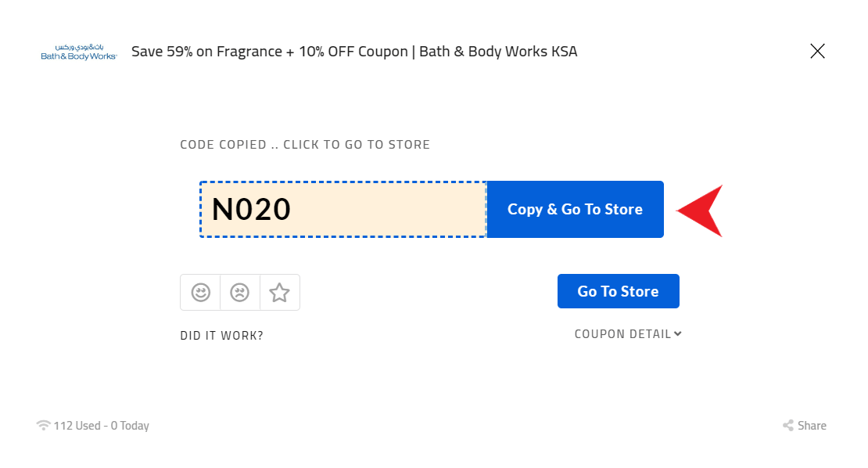Favorite this coupon with the star icon
The width and height of the screenshot is (868, 468).
(279, 293)
